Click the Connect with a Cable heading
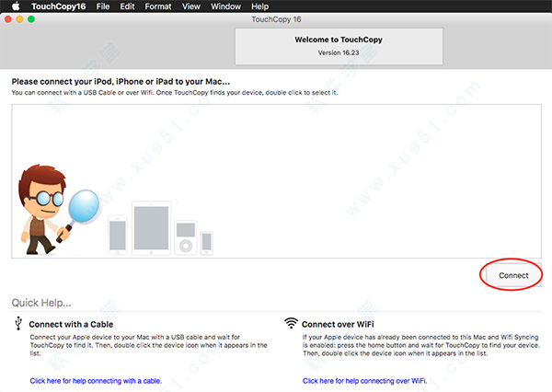 71,325
